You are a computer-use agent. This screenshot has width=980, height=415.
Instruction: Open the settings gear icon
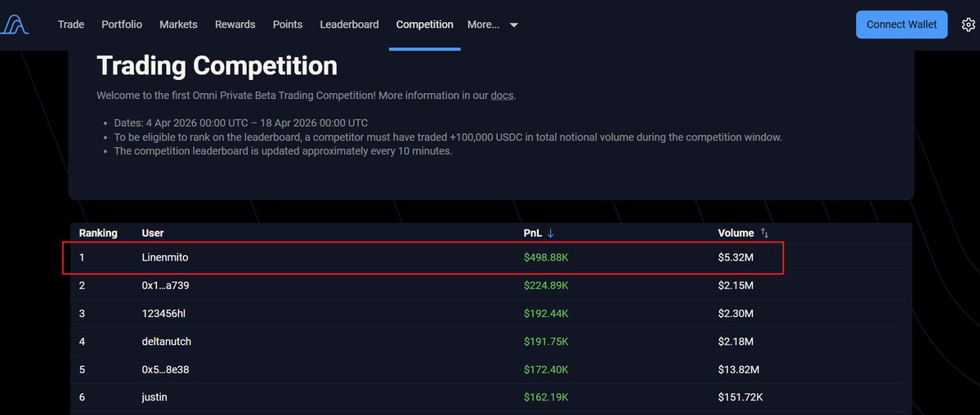coord(968,25)
